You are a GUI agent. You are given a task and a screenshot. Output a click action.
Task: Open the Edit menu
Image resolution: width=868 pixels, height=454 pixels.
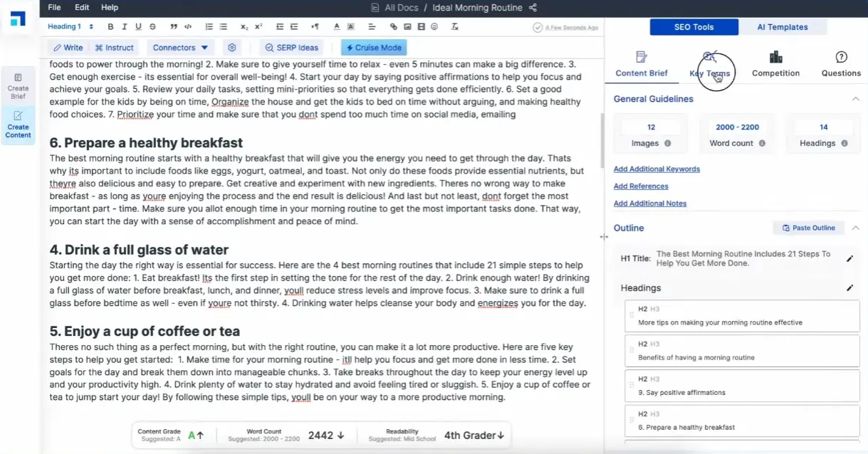coord(82,7)
